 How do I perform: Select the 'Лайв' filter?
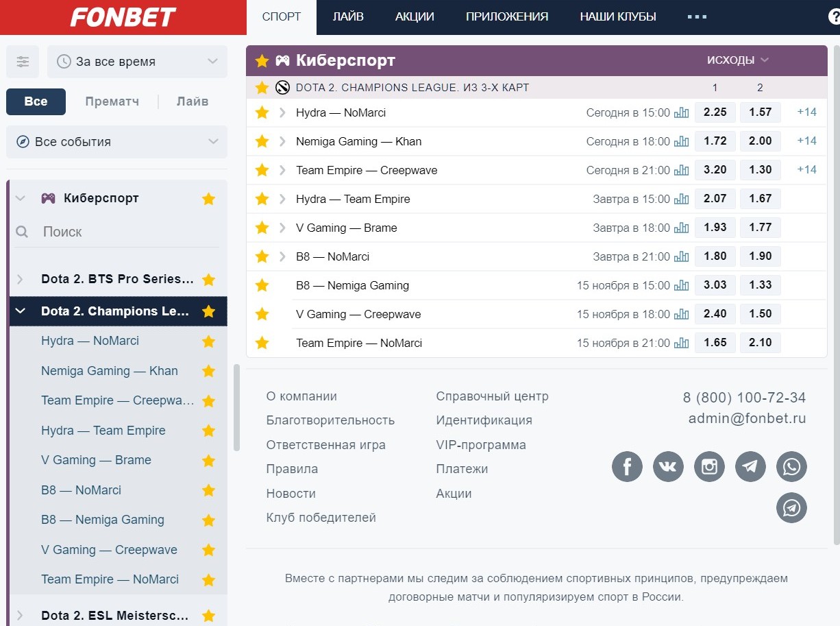point(193,101)
